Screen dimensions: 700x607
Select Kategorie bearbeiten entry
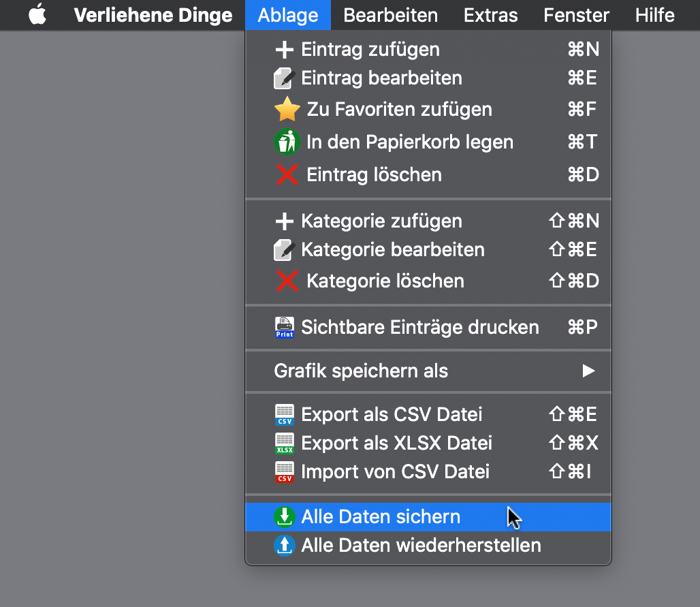(x=428, y=249)
